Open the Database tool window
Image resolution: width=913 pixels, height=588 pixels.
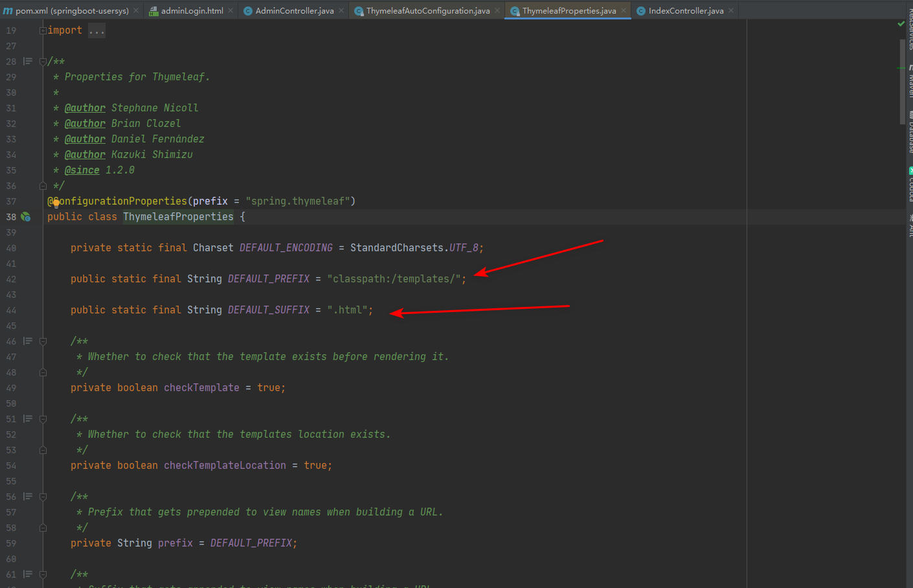tap(910, 133)
